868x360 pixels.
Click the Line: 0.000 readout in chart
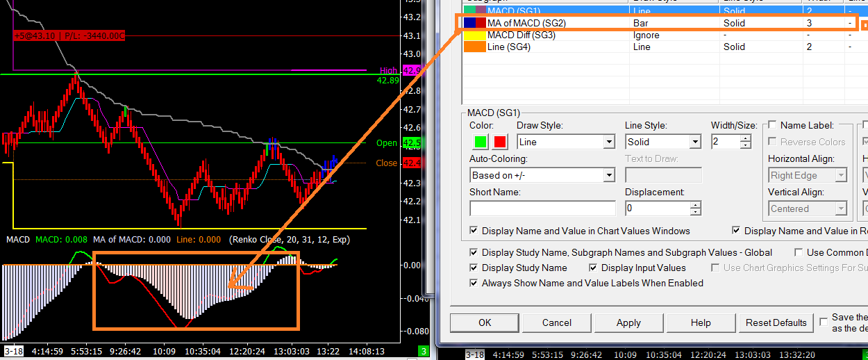tap(198, 239)
